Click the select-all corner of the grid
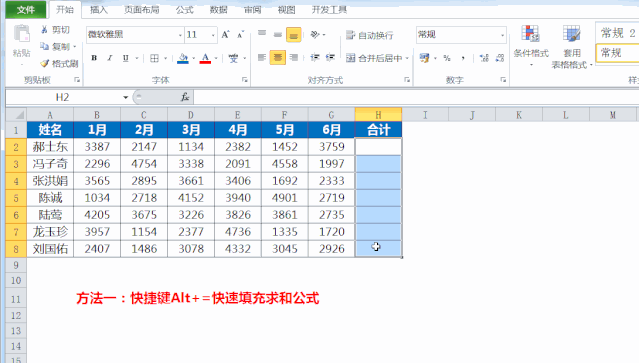This screenshot has width=639, height=363. [16, 115]
